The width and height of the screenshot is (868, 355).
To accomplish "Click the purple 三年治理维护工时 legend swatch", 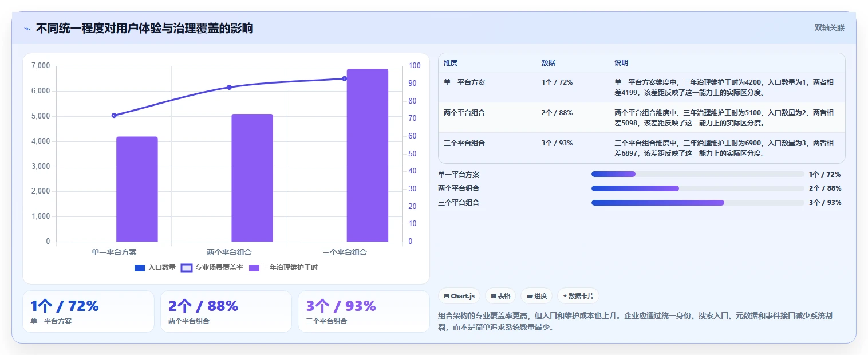I will (254, 267).
